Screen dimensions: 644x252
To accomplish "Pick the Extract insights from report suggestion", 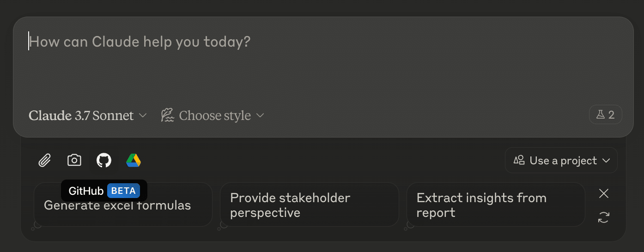I will [x=495, y=205].
